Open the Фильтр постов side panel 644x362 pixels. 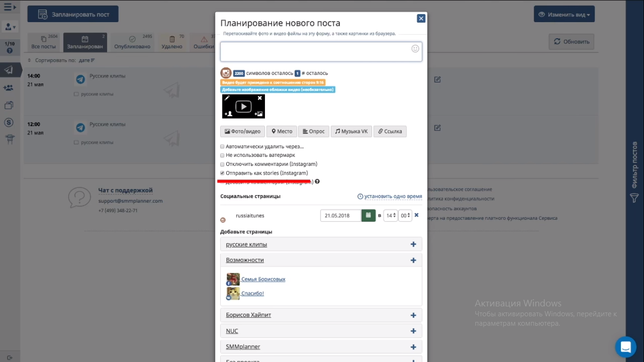[635, 172]
